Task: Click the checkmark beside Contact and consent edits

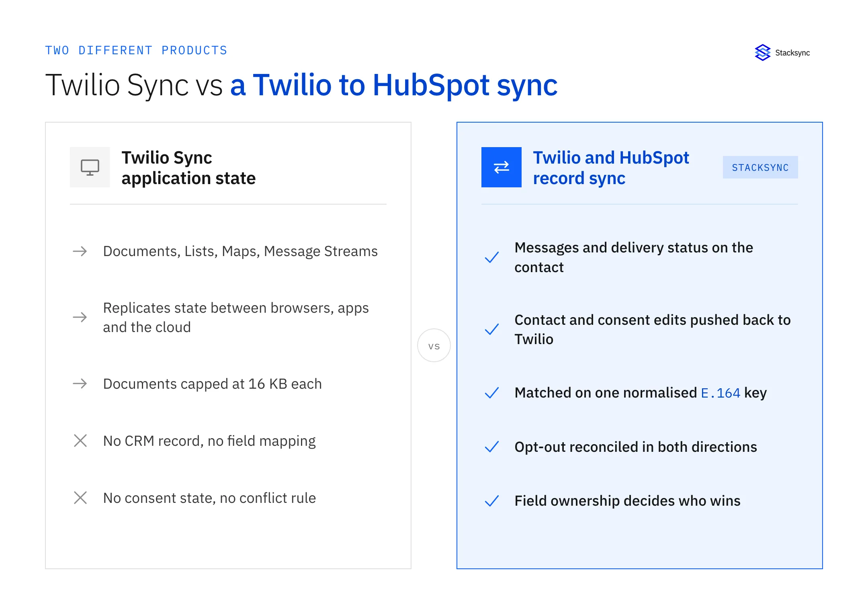Action: pyautogui.click(x=491, y=329)
